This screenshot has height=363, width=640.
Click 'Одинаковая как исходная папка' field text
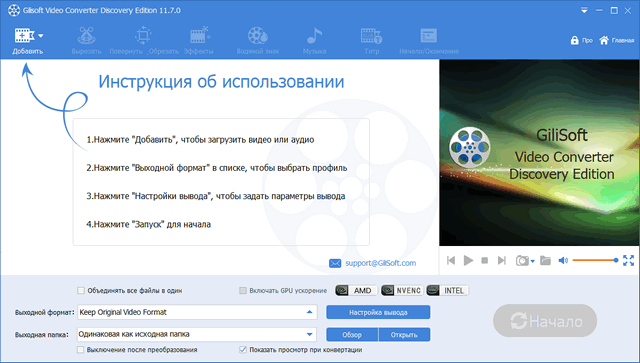coord(134,334)
